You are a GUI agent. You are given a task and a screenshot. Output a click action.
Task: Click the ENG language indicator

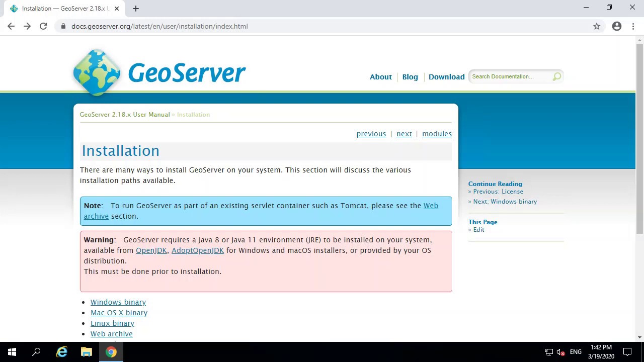click(x=576, y=352)
